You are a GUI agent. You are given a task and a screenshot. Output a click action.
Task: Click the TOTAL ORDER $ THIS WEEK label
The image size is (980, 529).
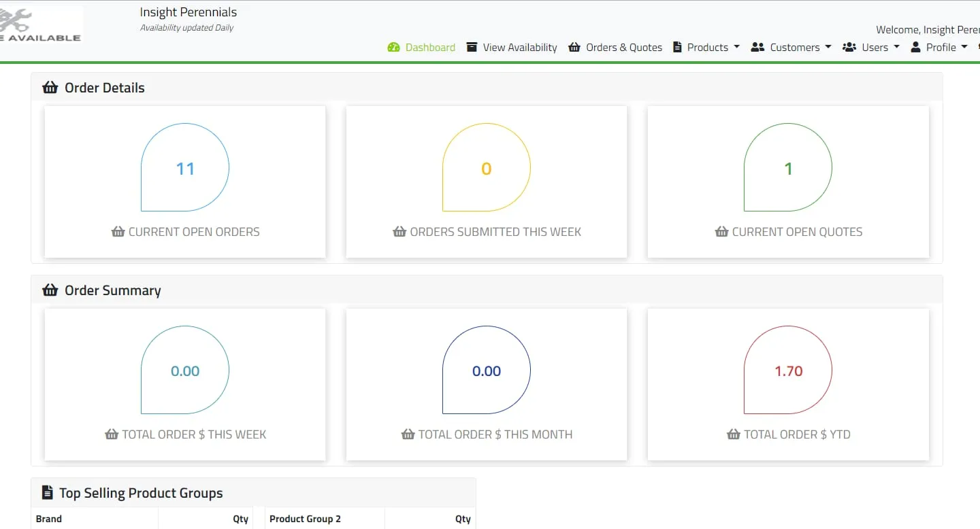194,434
